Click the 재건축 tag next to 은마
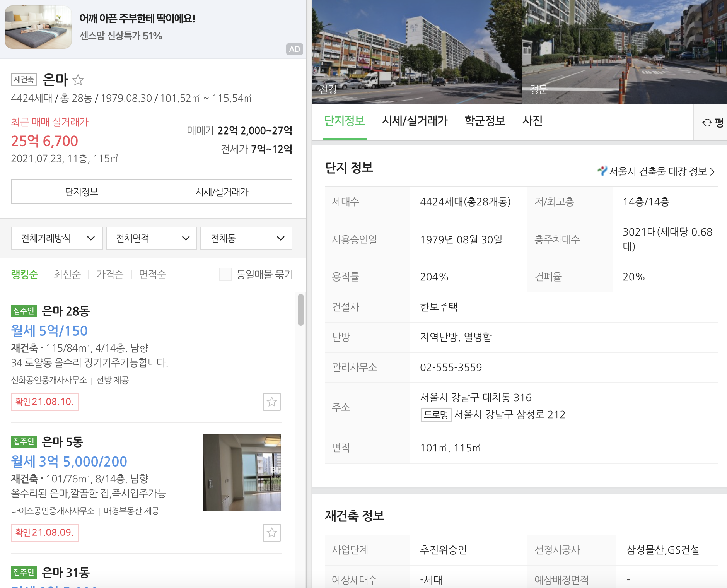727x588 pixels. coord(24,80)
